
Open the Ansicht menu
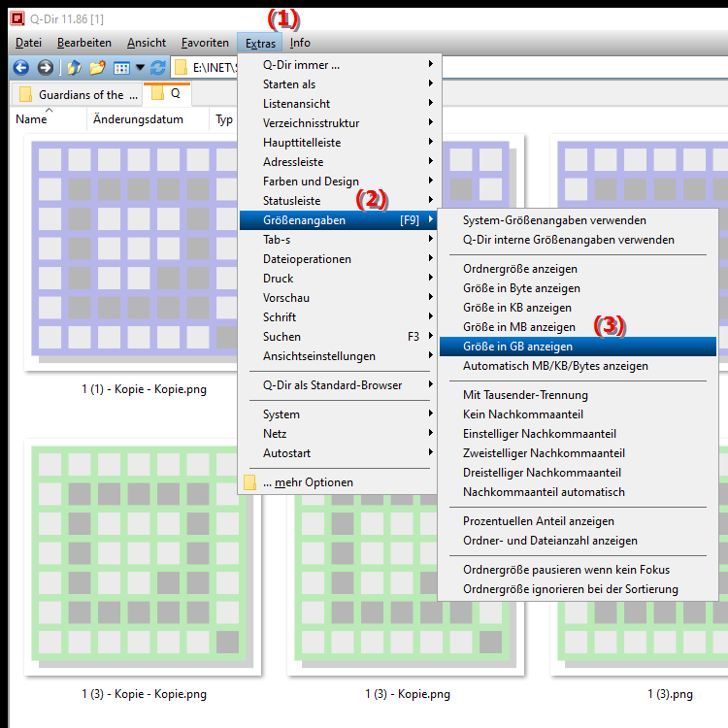pos(147,43)
